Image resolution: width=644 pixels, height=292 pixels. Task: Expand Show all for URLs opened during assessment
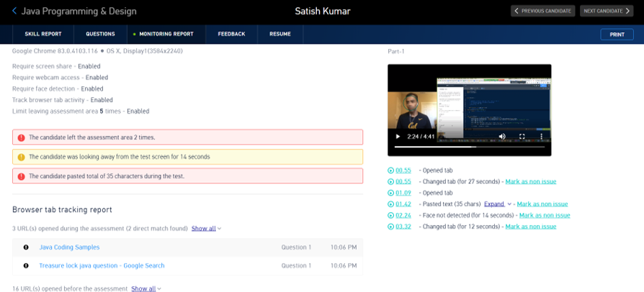point(205,229)
